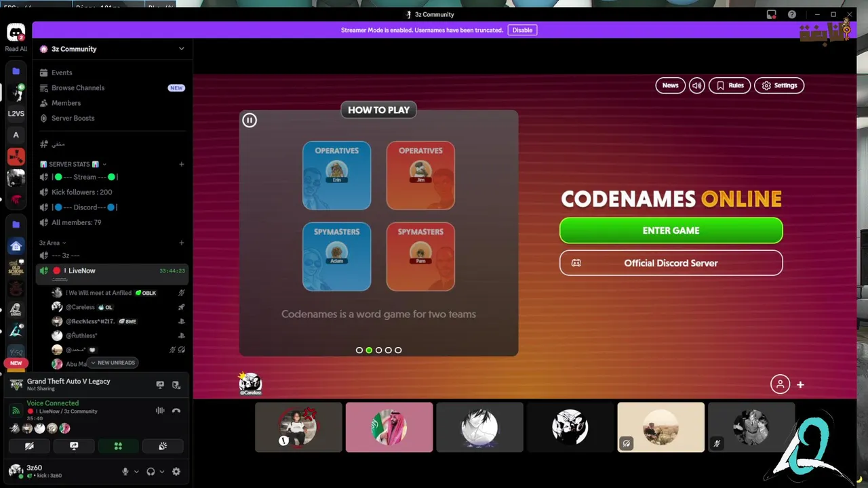Screen dimensions: 868x488
Task: Select the fifth slideshow dot
Action: [398, 350]
